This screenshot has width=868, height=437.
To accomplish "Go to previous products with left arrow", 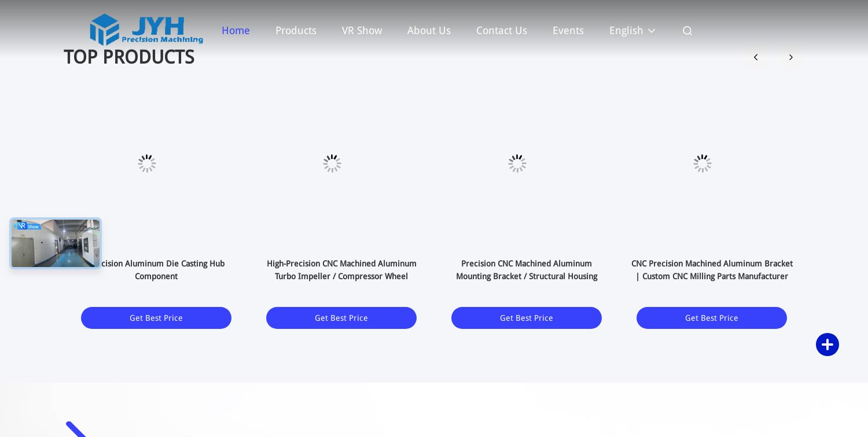I will point(755,57).
